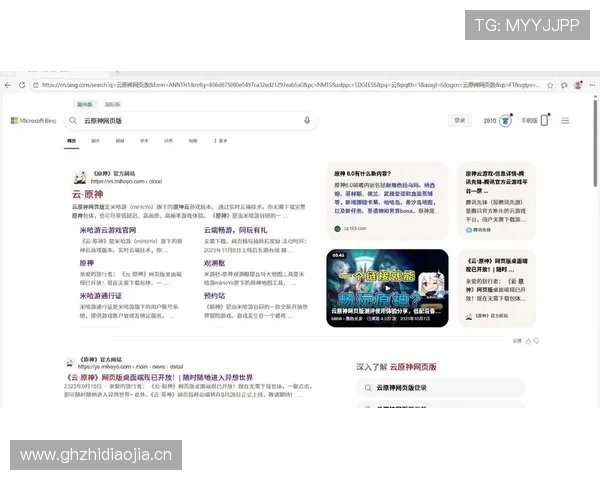Select the 网页 results tab
Image resolution: width=600 pixels, height=480 pixels.
(72, 141)
